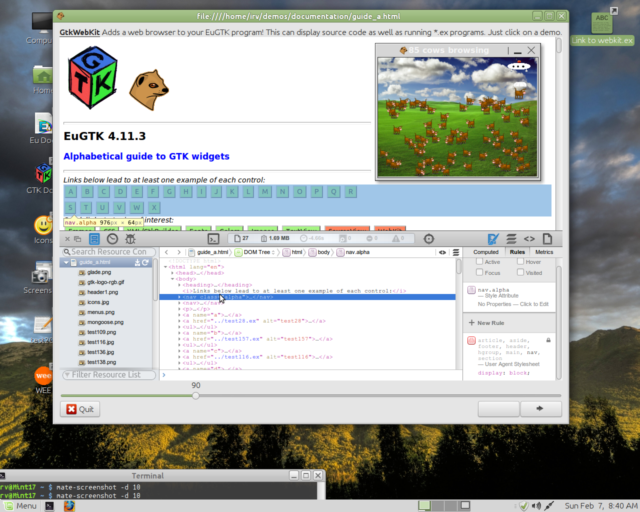Collapse the guide_a.html resource folder
The image size is (640, 512).
tap(67, 262)
